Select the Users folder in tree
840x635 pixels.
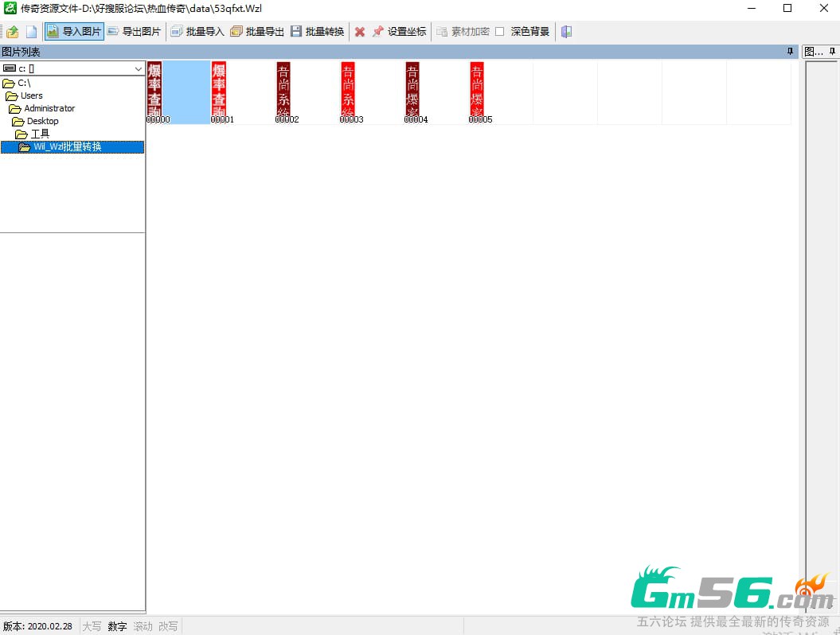pos(31,95)
